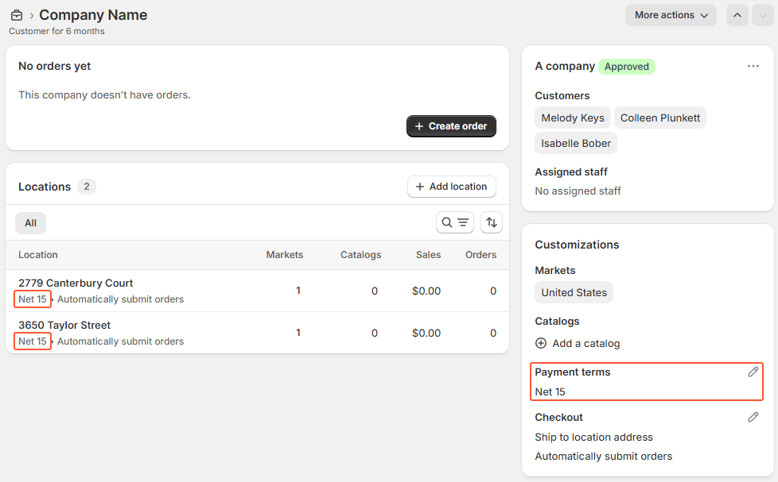Open the three-dot company menu
Image resolution: width=778 pixels, height=482 pixels.
[x=752, y=67]
